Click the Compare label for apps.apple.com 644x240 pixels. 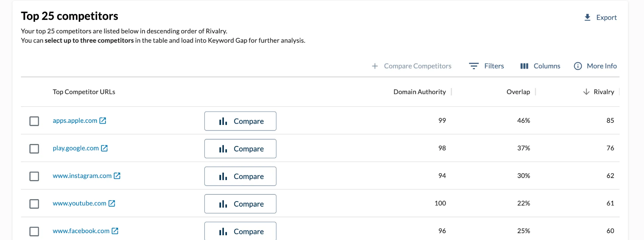[x=249, y=121]
